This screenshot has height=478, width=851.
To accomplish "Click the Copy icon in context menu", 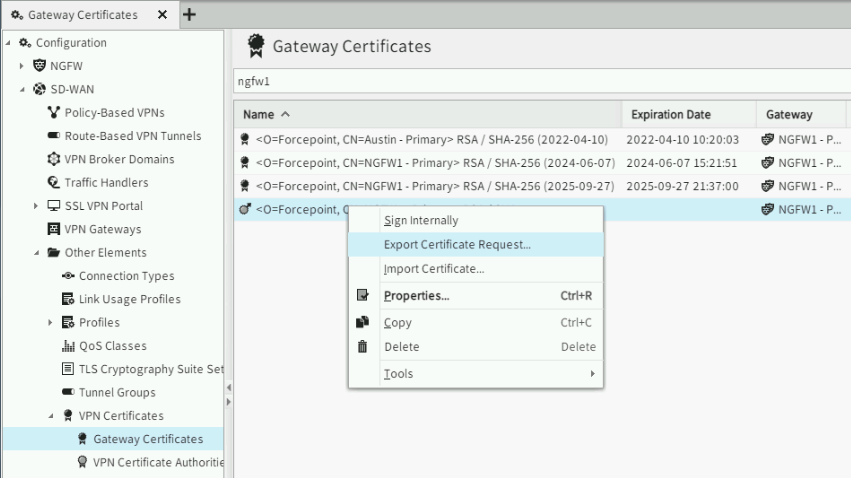I will pyautogui.click(x=363, y=323).
